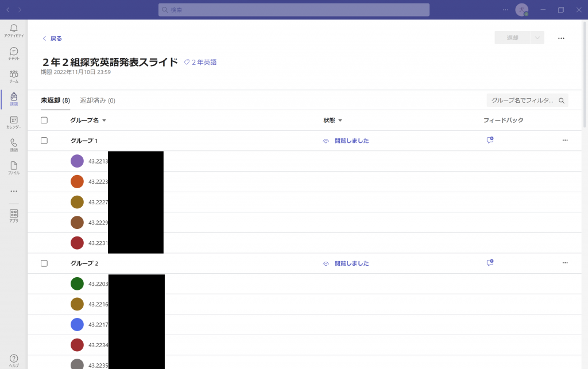Switch to the 返却済み (0) tab
Screen dimensions: 588x369
coord(98,100)
